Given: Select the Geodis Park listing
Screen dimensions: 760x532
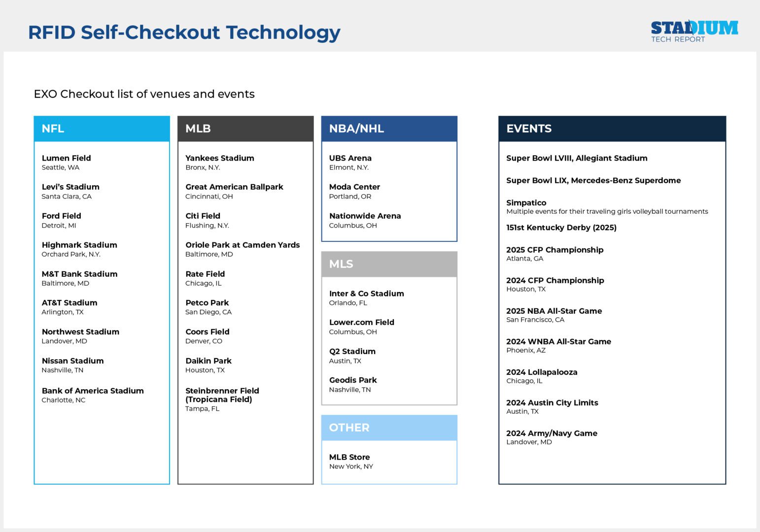Looking at the screenshot, I should pos(352,380).
